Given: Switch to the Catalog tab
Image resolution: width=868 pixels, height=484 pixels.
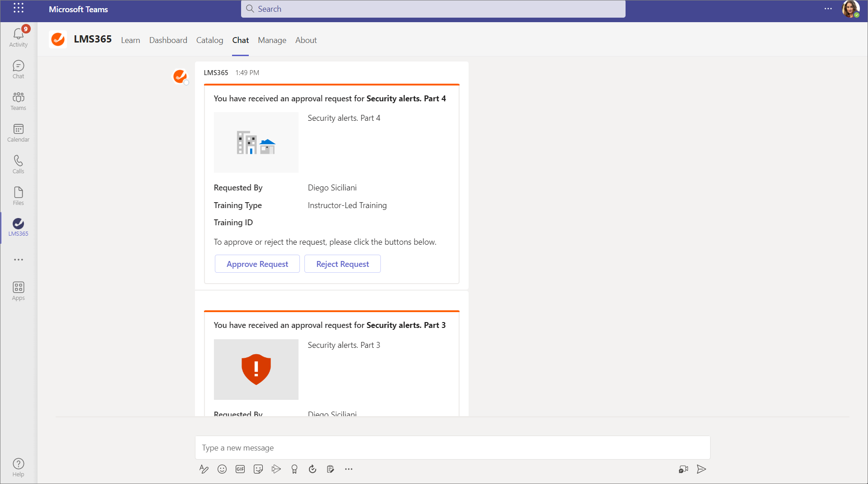Looking at the screenshot, I should pos(209,40).
